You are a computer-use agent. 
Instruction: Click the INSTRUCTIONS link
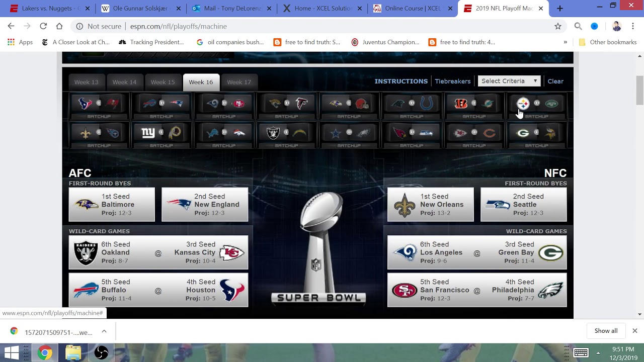pos(401,81)
